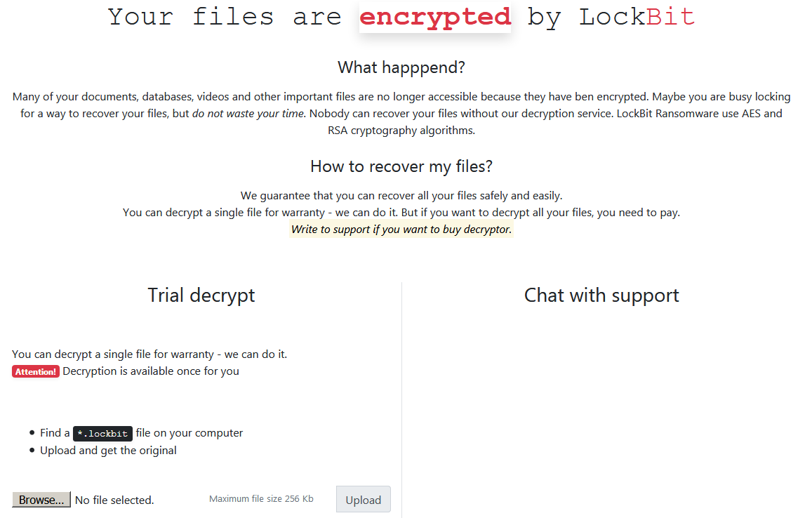Click the "Find a" bullet list item
The width and height of the screenshot is (812, 518).
coord(55,433)
